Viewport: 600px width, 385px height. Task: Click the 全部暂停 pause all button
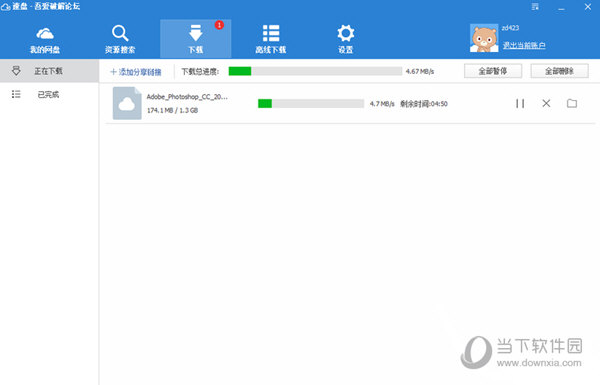493,71
